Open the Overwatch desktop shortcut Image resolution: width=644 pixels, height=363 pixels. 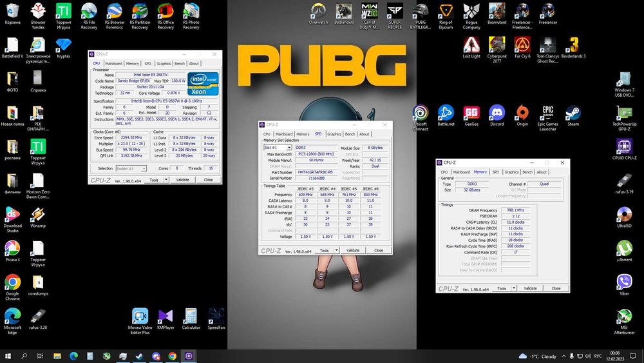pos(318,14)
